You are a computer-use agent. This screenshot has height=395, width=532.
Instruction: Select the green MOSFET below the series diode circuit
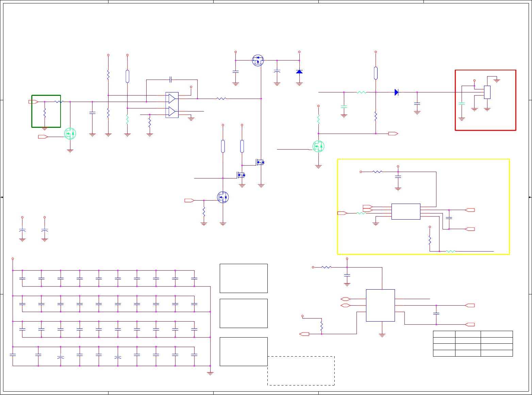click(x=318, y=146)
